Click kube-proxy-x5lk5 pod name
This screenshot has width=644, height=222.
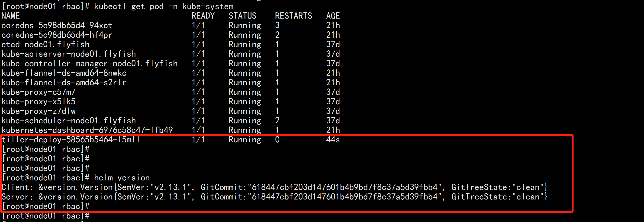tap(39, 101)
